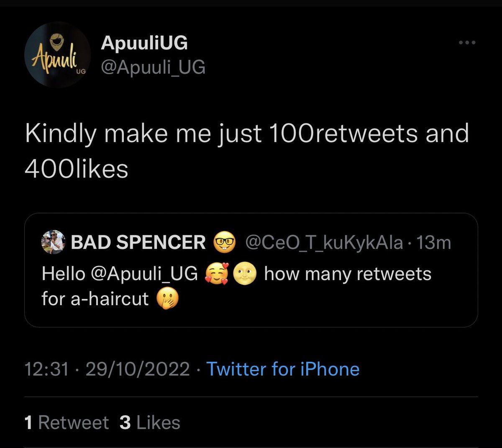This screenshot has height=448, width=502.
Task: Tap BAD SPENCER's small profile picture
Action: pyautogui.click(x=53, y=242)
